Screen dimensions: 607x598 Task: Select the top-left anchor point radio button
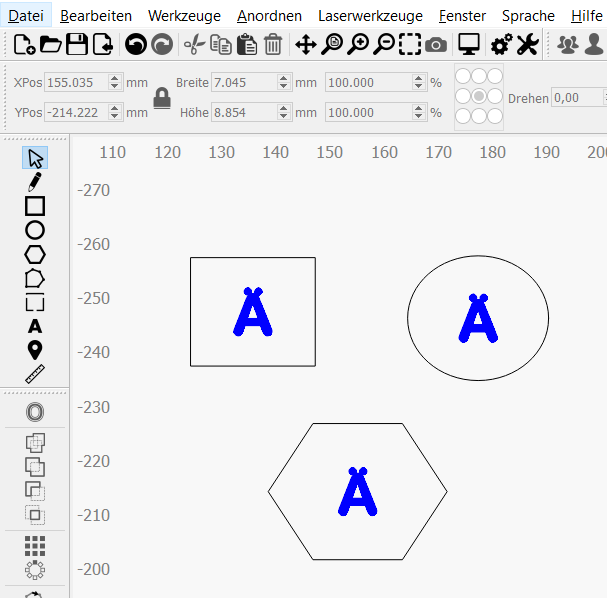coord(463,77)
